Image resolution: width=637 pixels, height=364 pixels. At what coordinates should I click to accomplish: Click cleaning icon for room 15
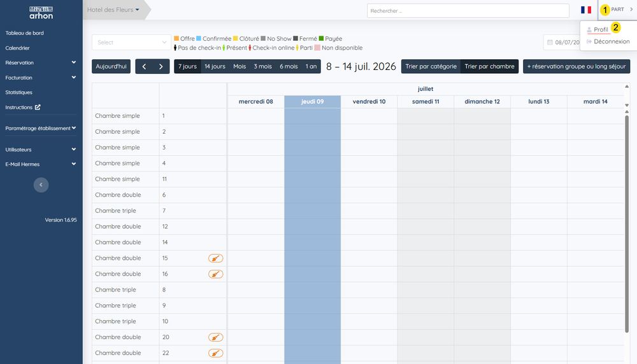(216, 258)
